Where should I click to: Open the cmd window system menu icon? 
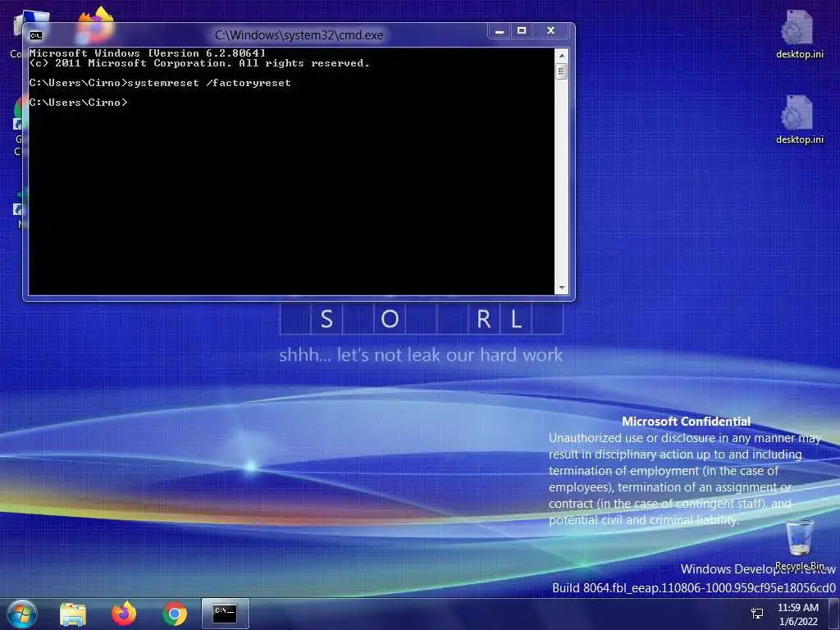36,35
